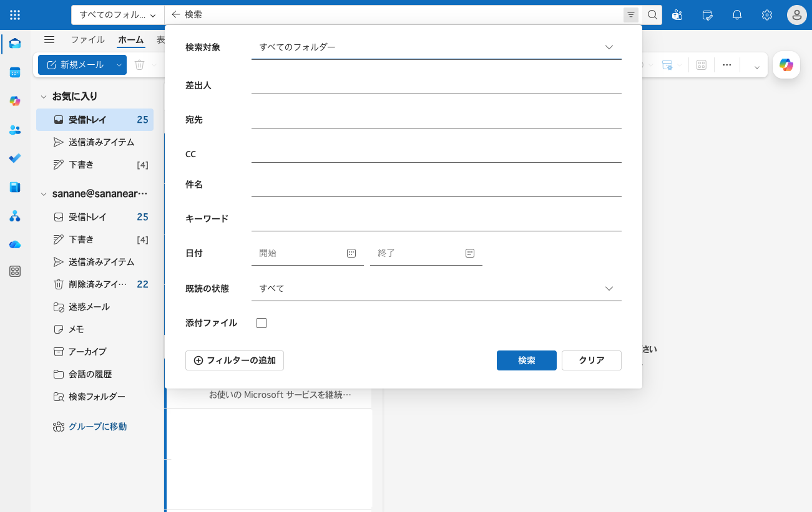Open the app launcher waffle icon
812x512 pixels.
(x=15, y=15)
